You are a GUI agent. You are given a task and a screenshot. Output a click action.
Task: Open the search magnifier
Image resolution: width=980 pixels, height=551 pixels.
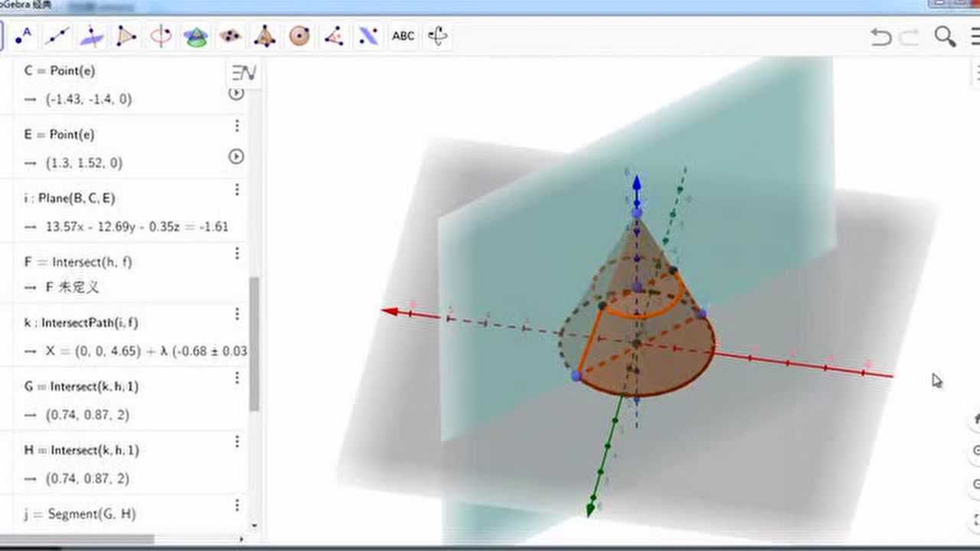click(945, 36)
